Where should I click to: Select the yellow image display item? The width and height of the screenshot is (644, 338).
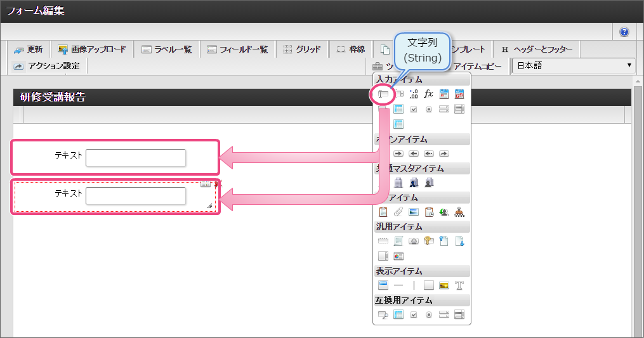[x=444, y=285]
